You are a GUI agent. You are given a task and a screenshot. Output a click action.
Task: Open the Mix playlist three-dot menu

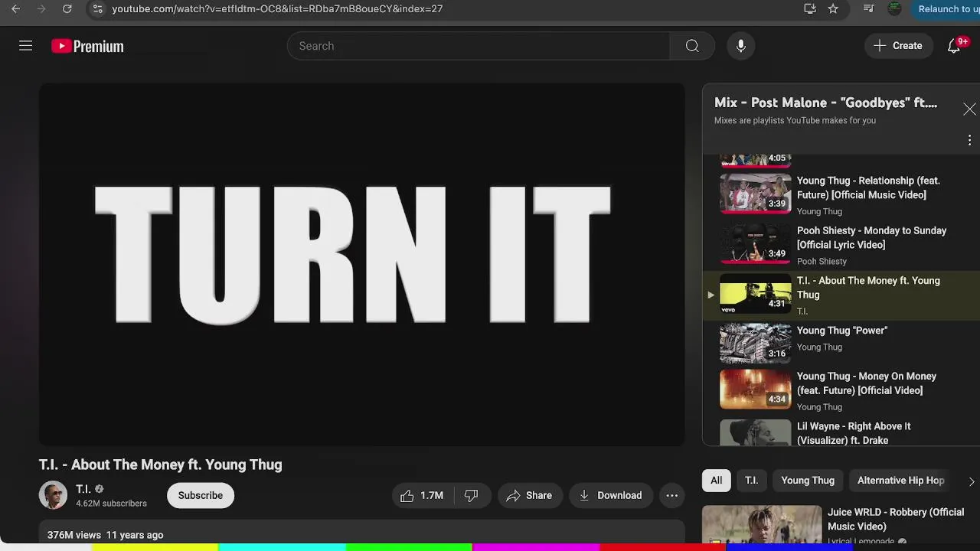969,140
